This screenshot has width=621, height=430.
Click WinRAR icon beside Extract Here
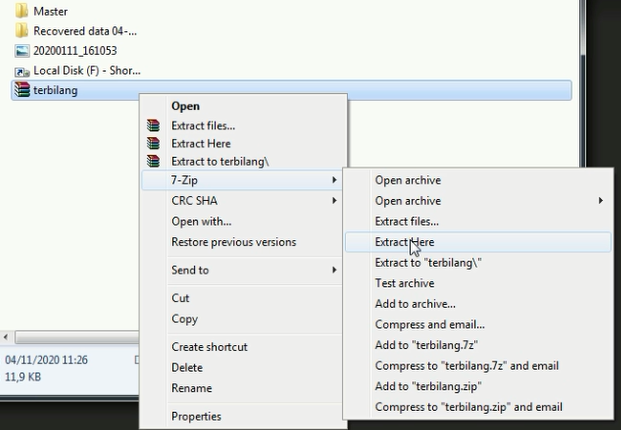(153, 143)
